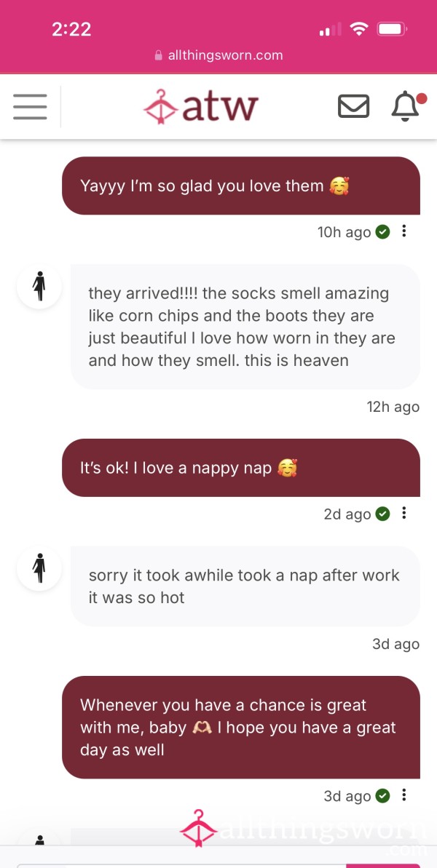Open the envelope messages inbox icon

(353, 106)
